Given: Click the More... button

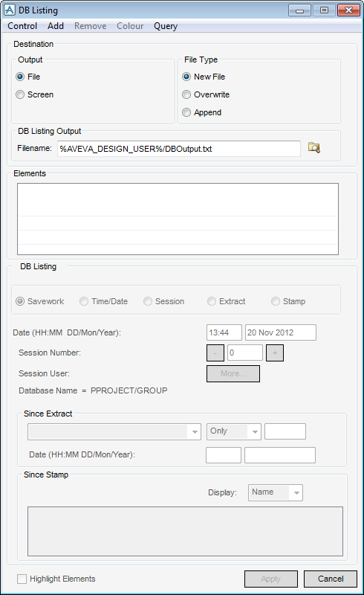Looking at the screenshot, I should 233,374.
